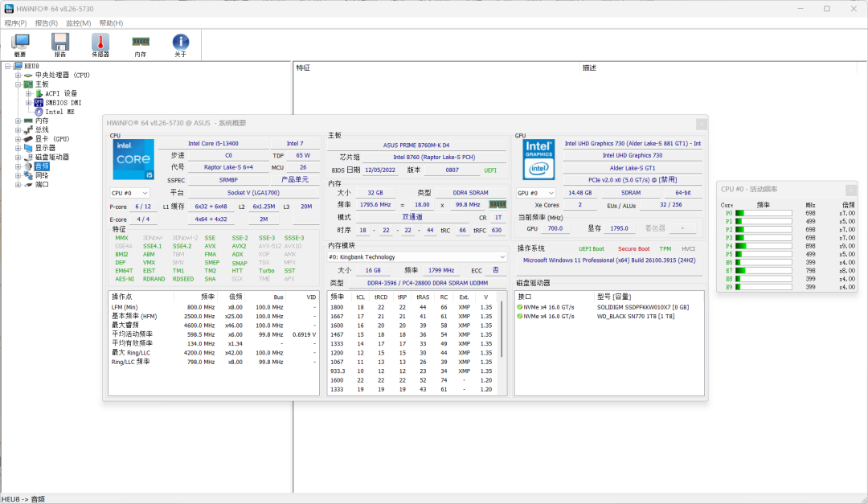Click the Microsoft Windows 11 Professional OS text

(x=609, y=260)
